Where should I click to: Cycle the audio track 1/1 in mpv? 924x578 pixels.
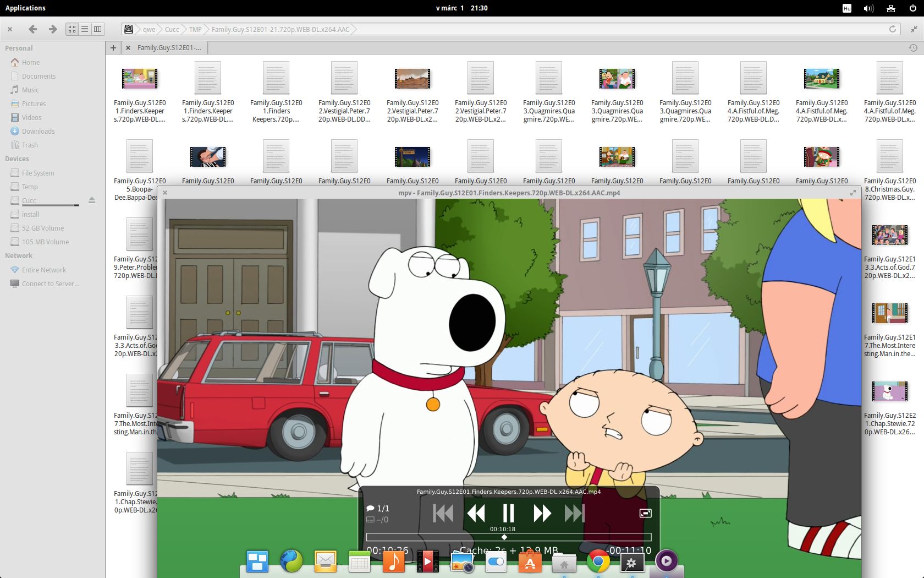pos(378,509)
